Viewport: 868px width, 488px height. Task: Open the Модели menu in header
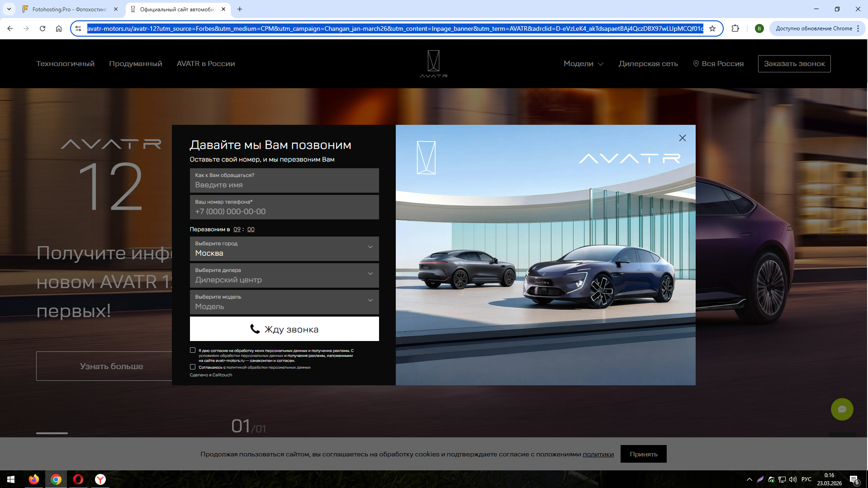click(583, 64)
